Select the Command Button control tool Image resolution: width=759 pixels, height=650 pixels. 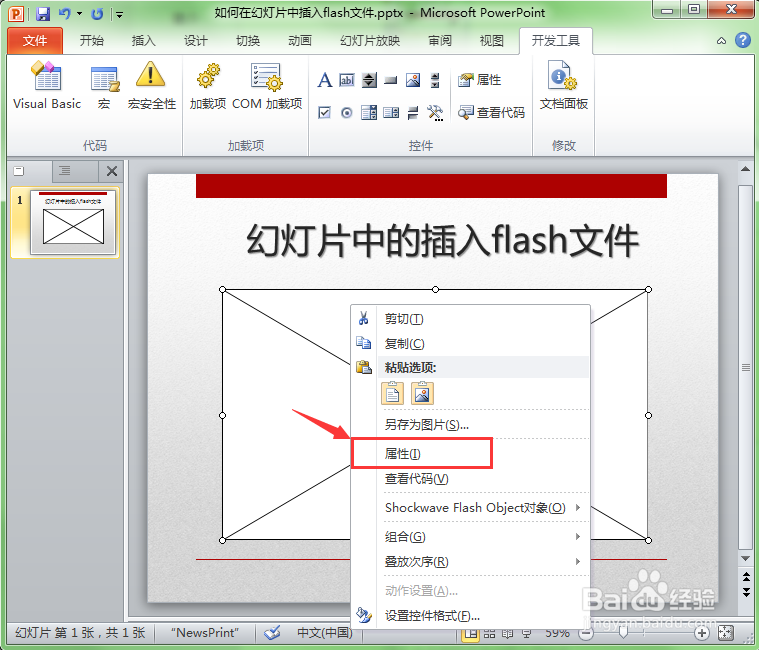[391, 80]
